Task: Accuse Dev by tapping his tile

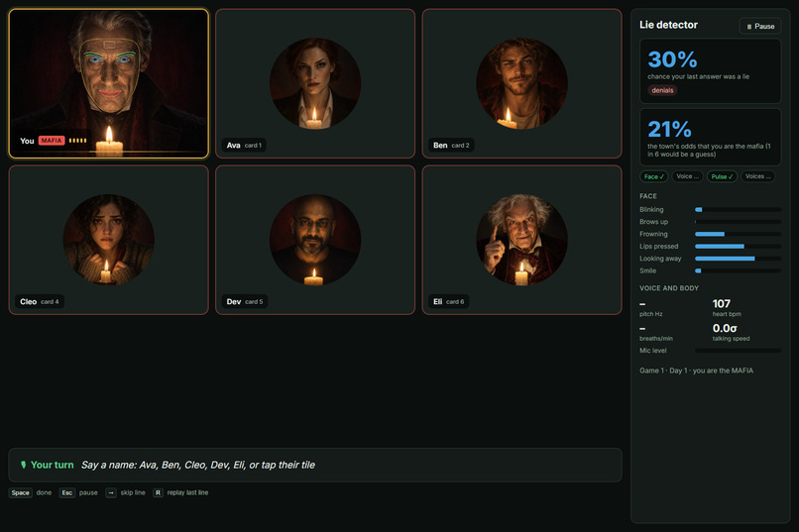Action: click(x=315, y=240)
